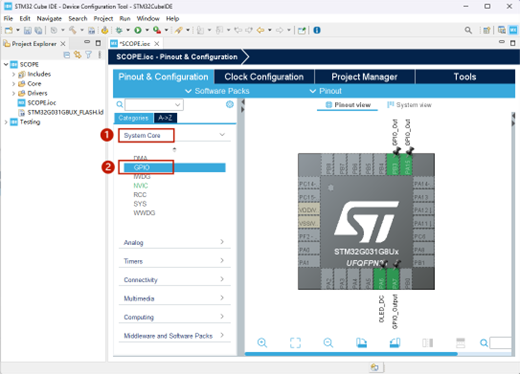
Task: Zoom out of the chip pinout view
Action: point(328,342)
